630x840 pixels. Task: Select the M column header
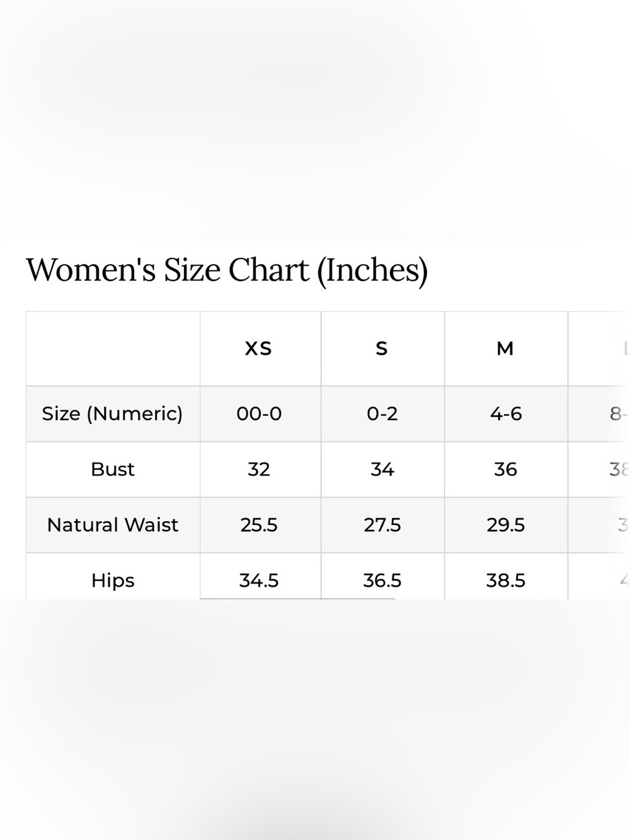(505, 348)
